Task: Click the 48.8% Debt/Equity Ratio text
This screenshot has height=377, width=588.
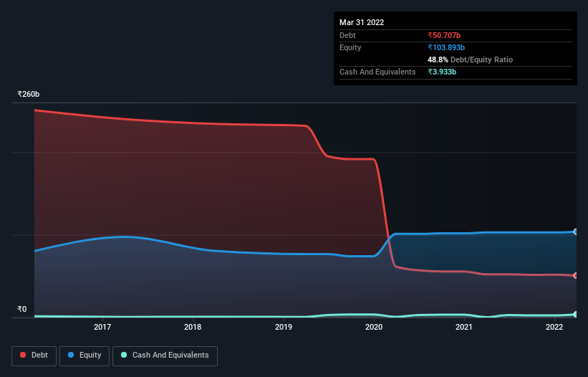Action: [471, 59]
